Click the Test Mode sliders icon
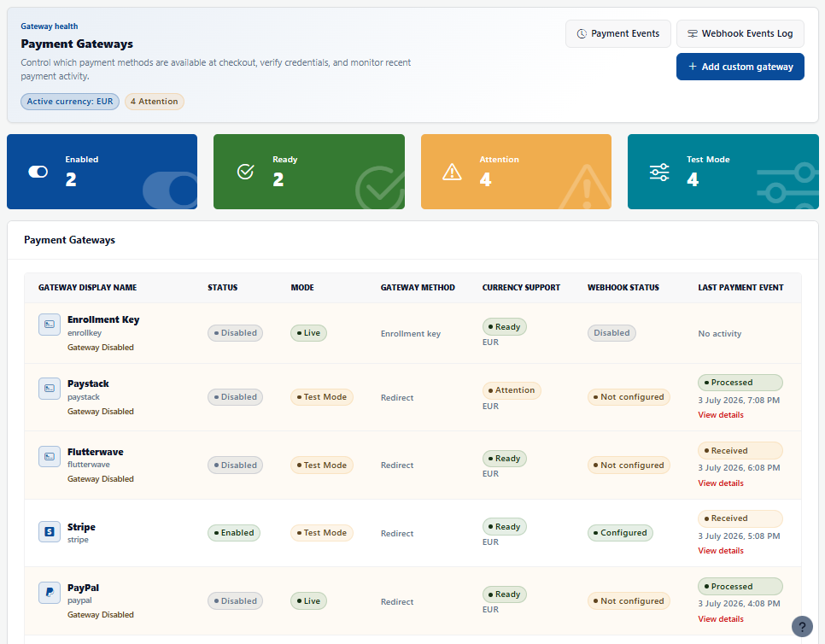825x644 pixels. (x=658, y=172)
